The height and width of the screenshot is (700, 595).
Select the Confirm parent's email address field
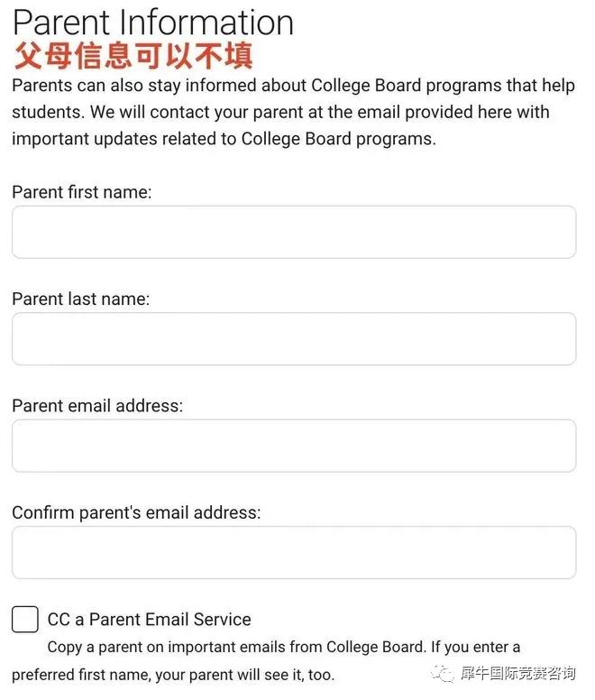coord(294,552)
